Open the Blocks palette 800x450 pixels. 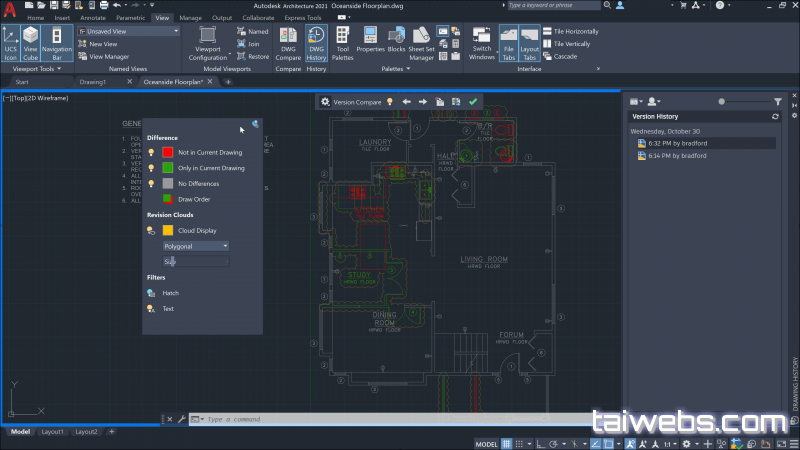[x=396, y=41]
